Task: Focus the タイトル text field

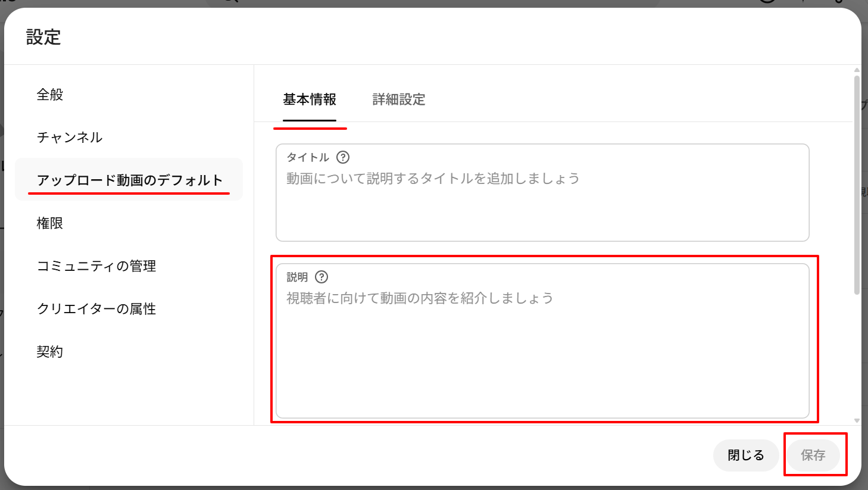Action: tap(542, 192)
